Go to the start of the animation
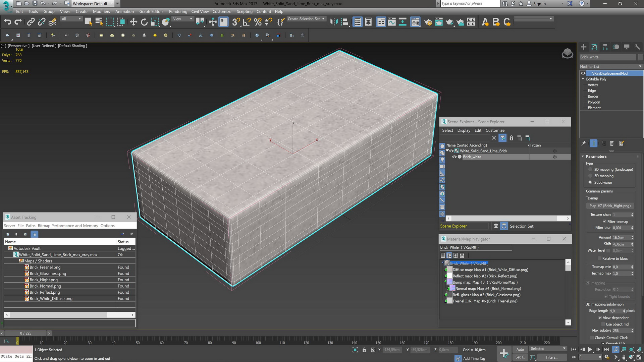Viewport: 644px width, 362px height. coord(574,350)
